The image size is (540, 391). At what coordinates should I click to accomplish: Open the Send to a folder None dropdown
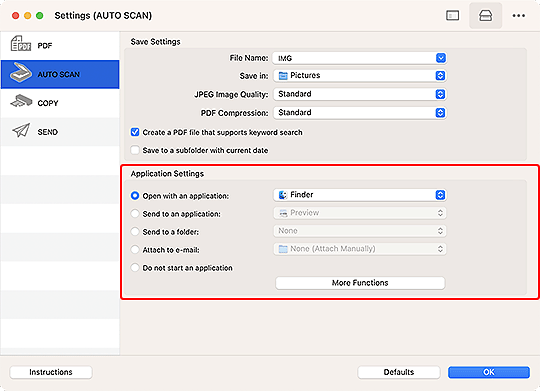360,231
